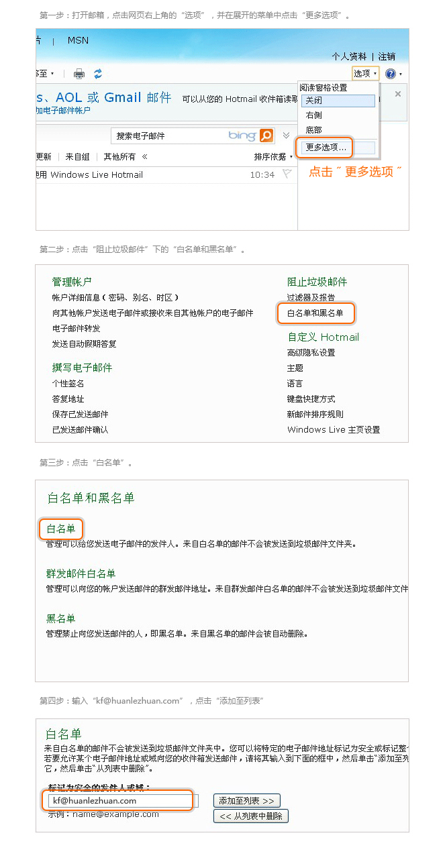Screen dimensions: 447x868
Task: Click the blue refresh arrows icon
Action: (x=98, y=74)
